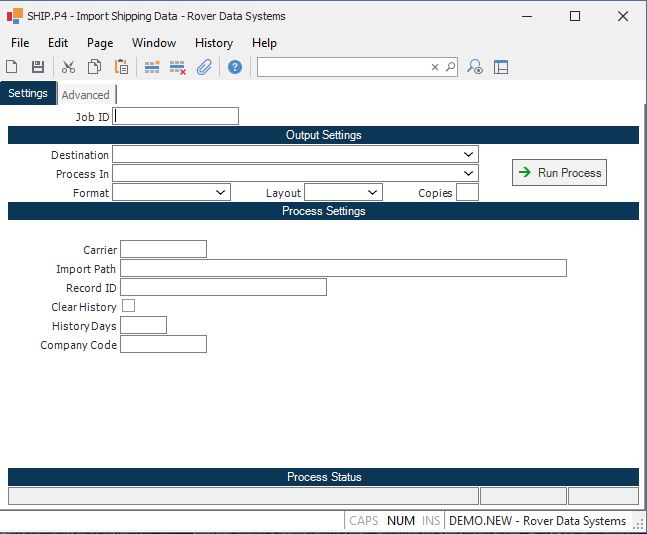Viewport: 647px width, 534px height.
Task: Open the Layout dropdown list
Action: 373,192
